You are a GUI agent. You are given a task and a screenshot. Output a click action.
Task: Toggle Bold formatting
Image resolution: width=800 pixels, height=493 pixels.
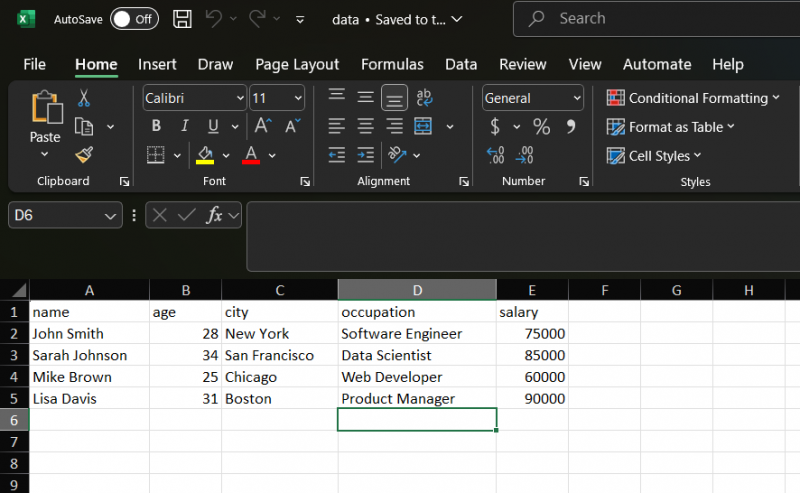coord(156,126)
